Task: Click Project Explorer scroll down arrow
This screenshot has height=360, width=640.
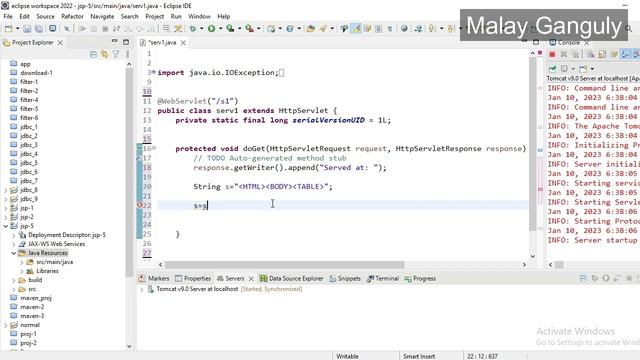Action: 129,347
